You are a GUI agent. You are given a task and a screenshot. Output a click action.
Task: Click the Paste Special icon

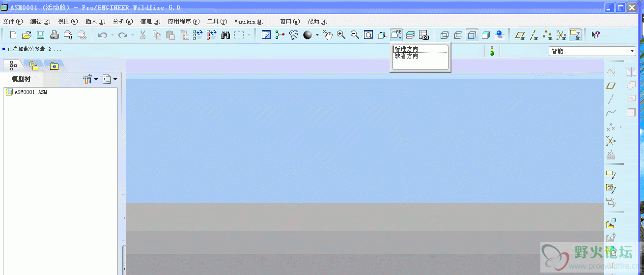pyautogui.click(x=184, y=35)
